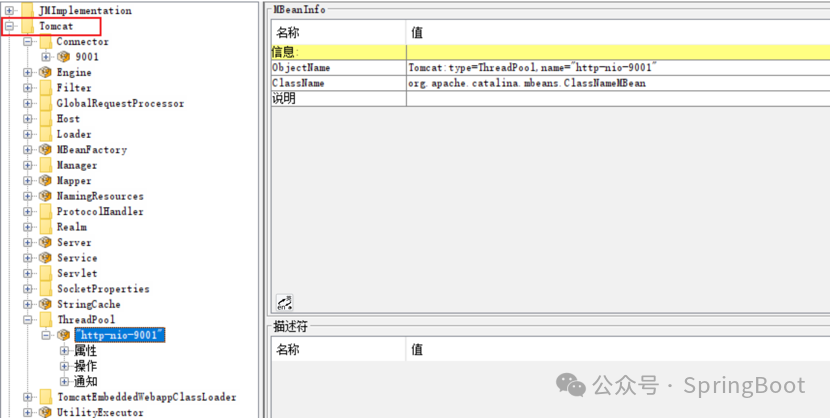
Task: Expand the JMImplementation tree node
Action: 10,11
